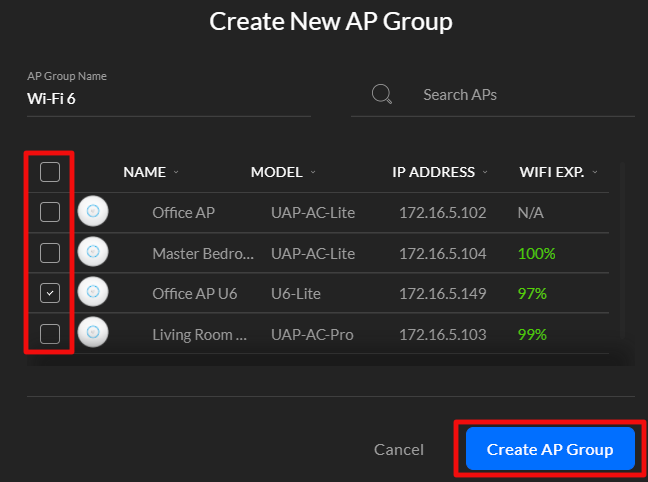Click the Office AP device icon
Screen dimensions: 648x482
(x=93, y=212)
